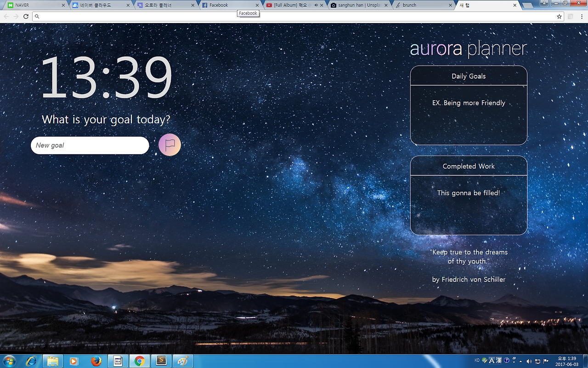This screenshot has height=368, width=588.
Task: Launch Internet Explorer from the taskbar
Action: (31, 361)
